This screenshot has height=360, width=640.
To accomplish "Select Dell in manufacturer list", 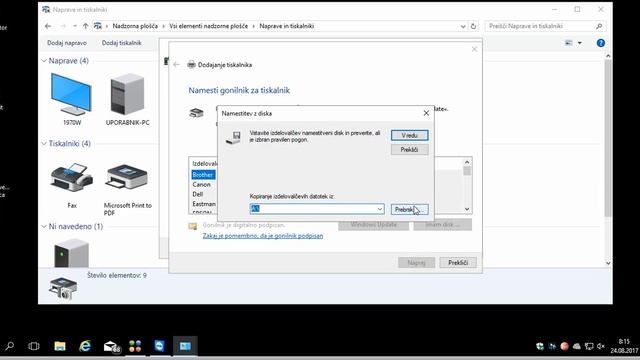I will click(x=198, y=194).
